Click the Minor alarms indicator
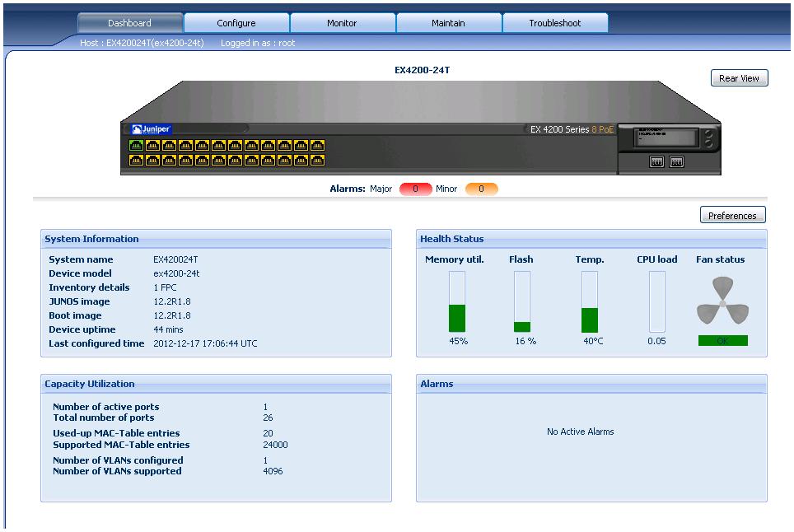This screenshot has width=794, height=532. (x=480, y=189)
